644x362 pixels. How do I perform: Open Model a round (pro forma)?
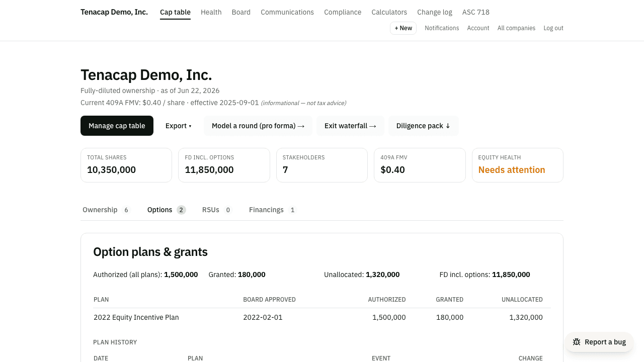258,126
